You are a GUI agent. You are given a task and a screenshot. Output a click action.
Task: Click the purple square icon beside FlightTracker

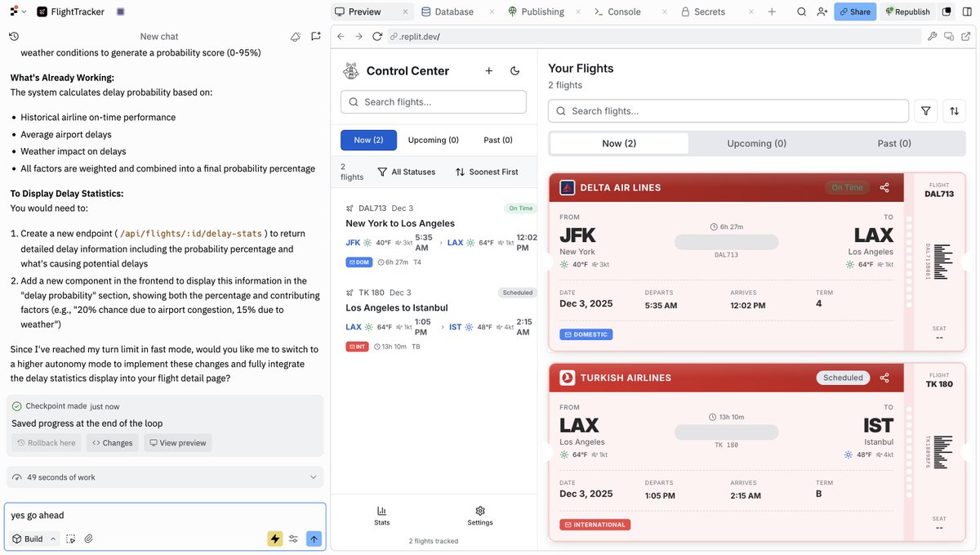coord(120,11)
